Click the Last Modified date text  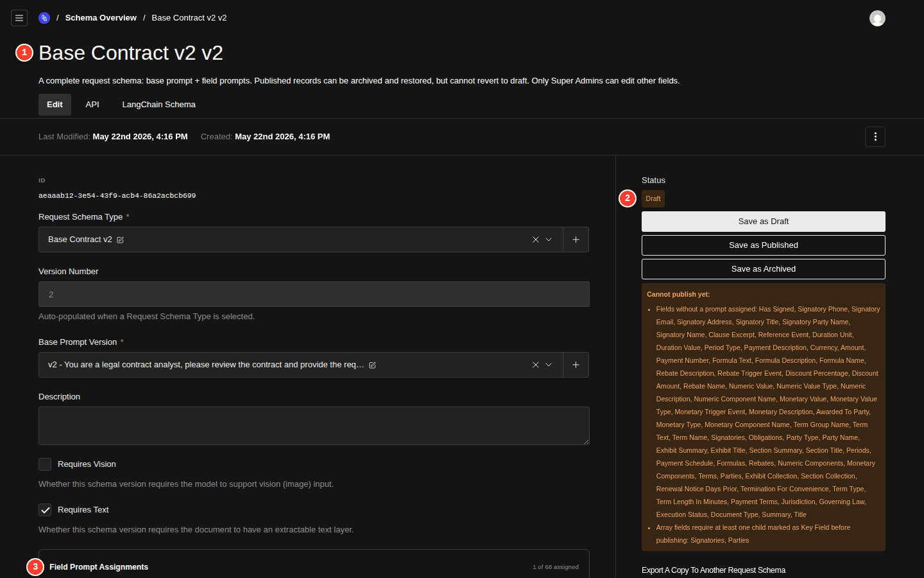point(140,137)
